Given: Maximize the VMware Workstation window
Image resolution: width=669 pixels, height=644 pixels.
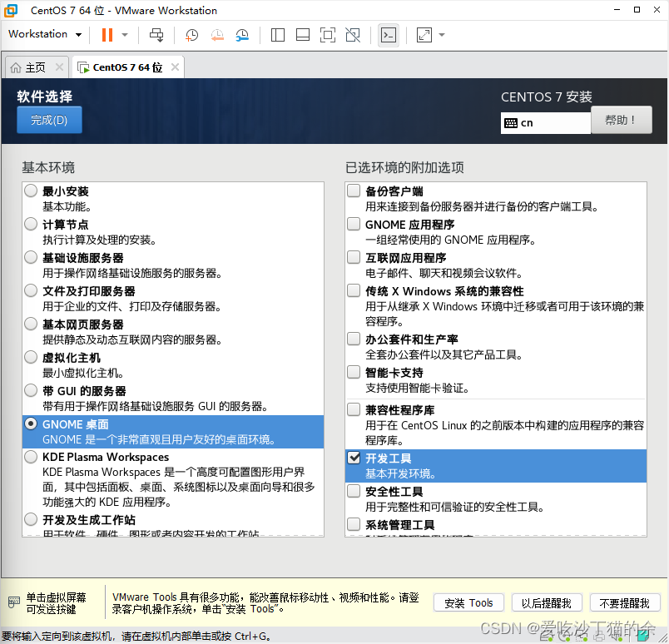Looking at the screenshot, I should (x=637, y=9).
